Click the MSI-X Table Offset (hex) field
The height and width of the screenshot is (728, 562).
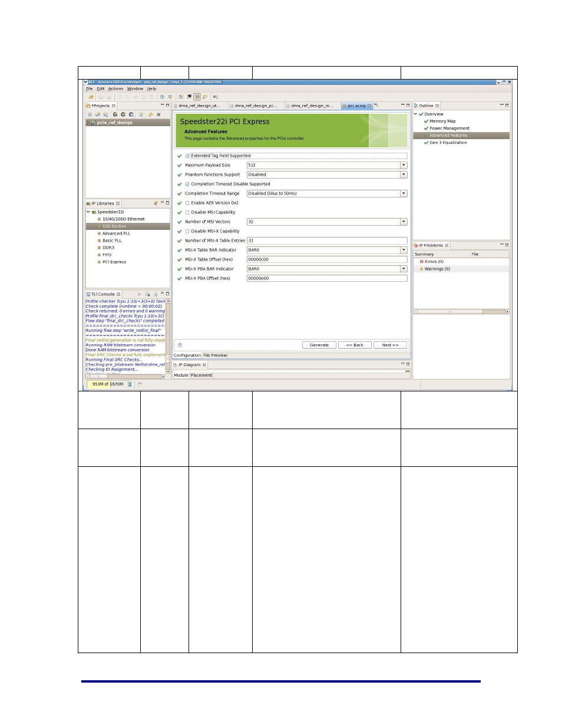(327, 259)
